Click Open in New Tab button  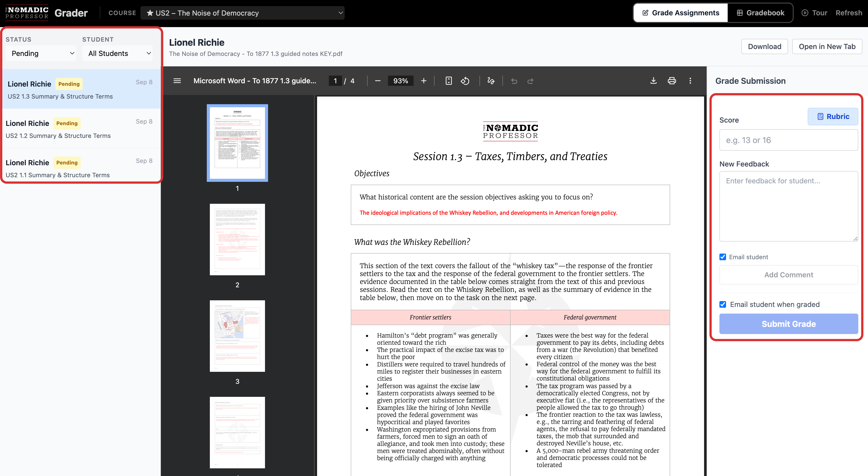(x=827, y=46)
